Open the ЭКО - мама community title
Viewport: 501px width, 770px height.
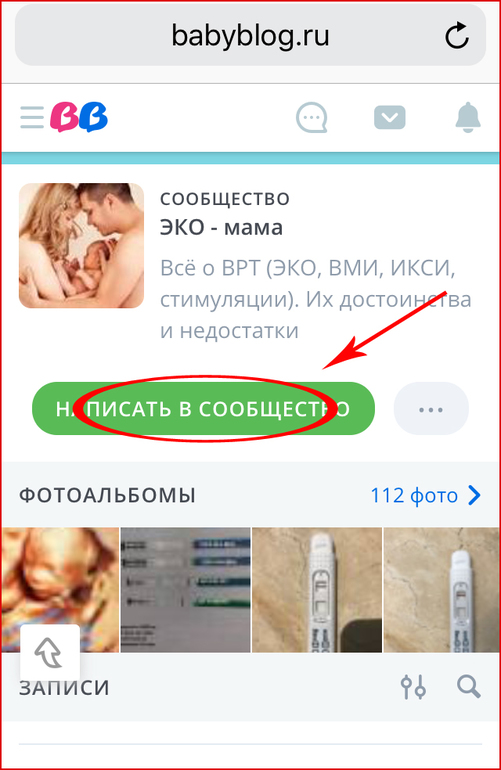[x=222, y=228]
